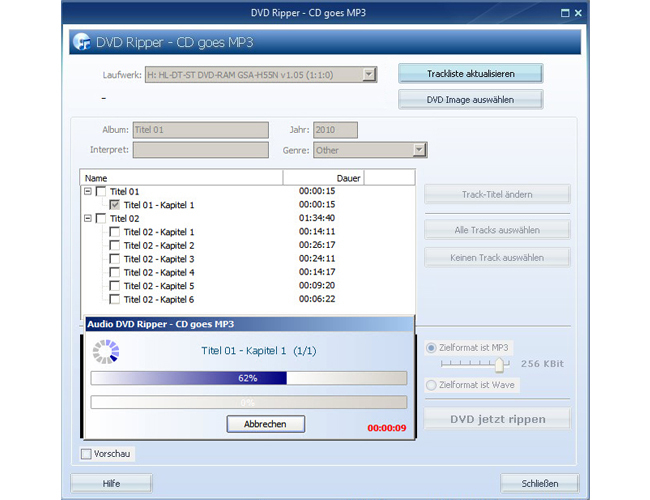Enable the Vorschau checkbox
The width and height of the screenshot is (650, 500).
coord(86,454)
